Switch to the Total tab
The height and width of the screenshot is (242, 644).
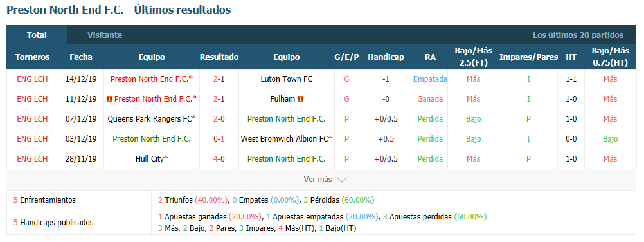pyautogui.click(x=37, y=35)
